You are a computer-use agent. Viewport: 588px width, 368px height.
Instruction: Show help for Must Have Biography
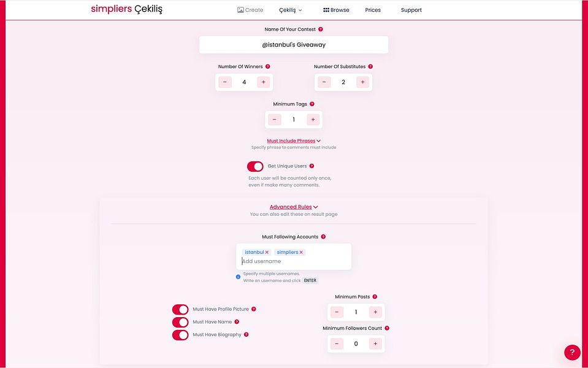click(x=246, y=335)
